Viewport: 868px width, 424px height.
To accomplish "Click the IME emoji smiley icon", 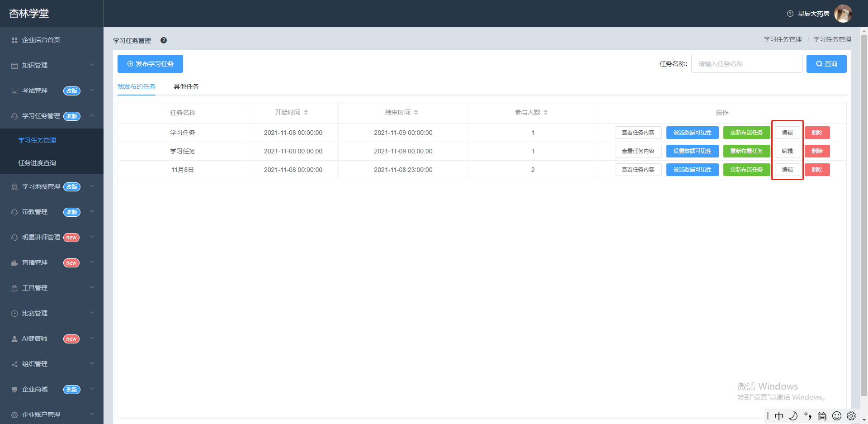I will click(x=837, y=416).
